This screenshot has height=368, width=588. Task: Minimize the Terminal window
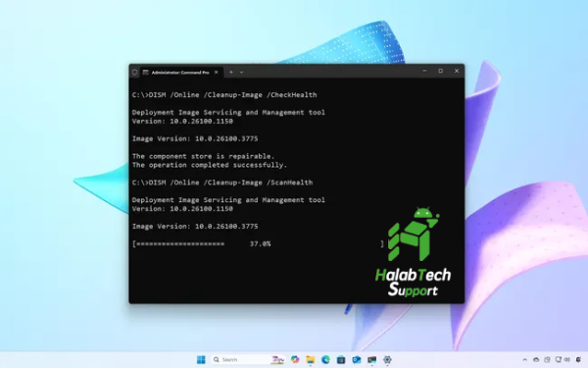[424, 71]
